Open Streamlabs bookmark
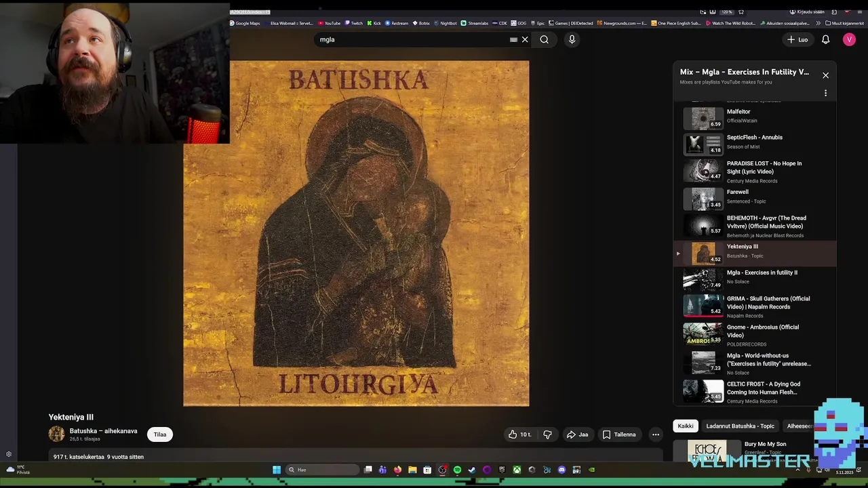The height and width of the screenshot is (488, 868). click(474, 23)
